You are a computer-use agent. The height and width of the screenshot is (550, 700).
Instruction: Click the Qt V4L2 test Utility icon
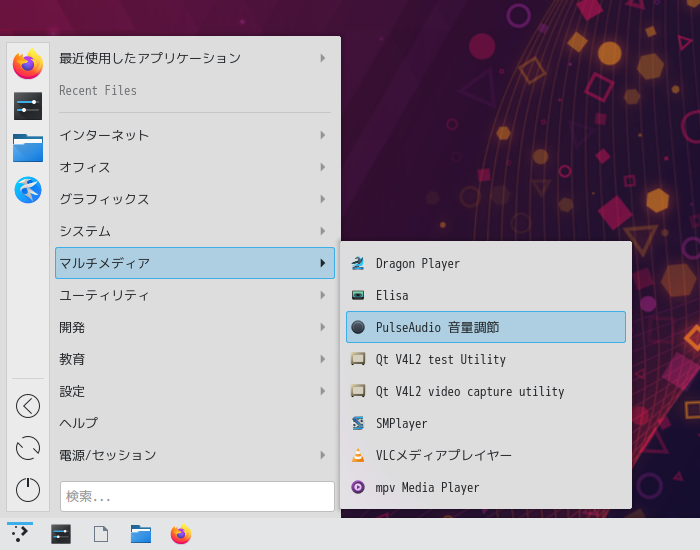click(358, 359)
